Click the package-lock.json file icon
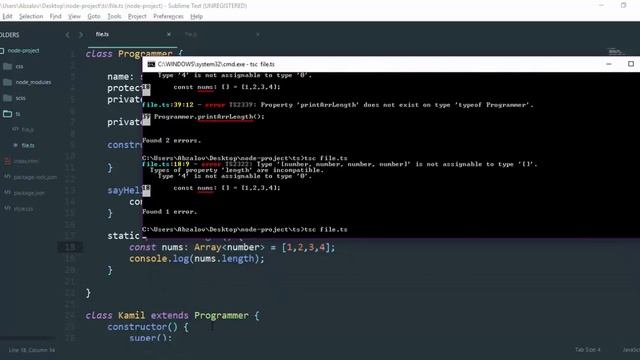 click(7, 177)
